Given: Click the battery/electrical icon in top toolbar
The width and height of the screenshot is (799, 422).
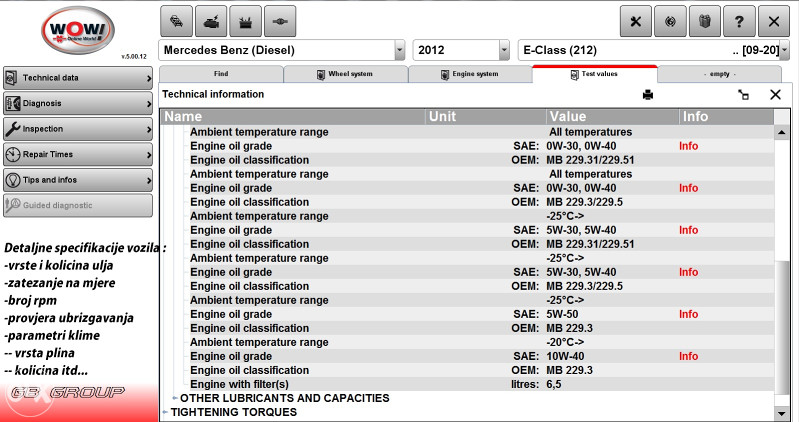Looking at the screenshot, I should 246,21.
